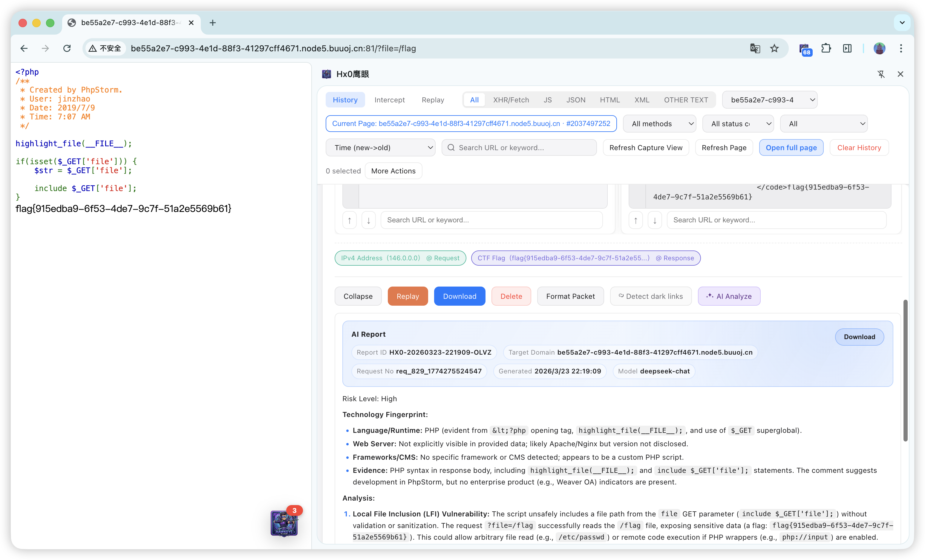Image resolution: width=925 pixels, height=560 pixels.
Task: Filter captures by JSON
Action: [576, 100]
